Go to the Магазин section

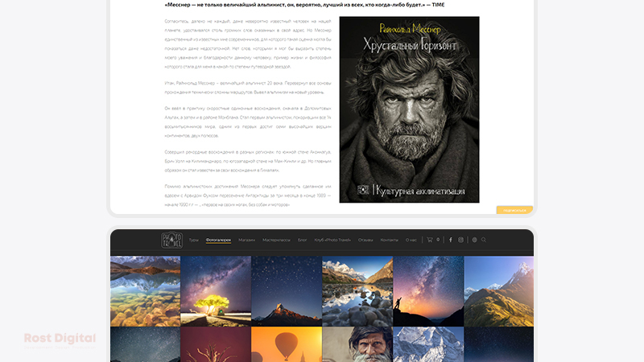246,240
